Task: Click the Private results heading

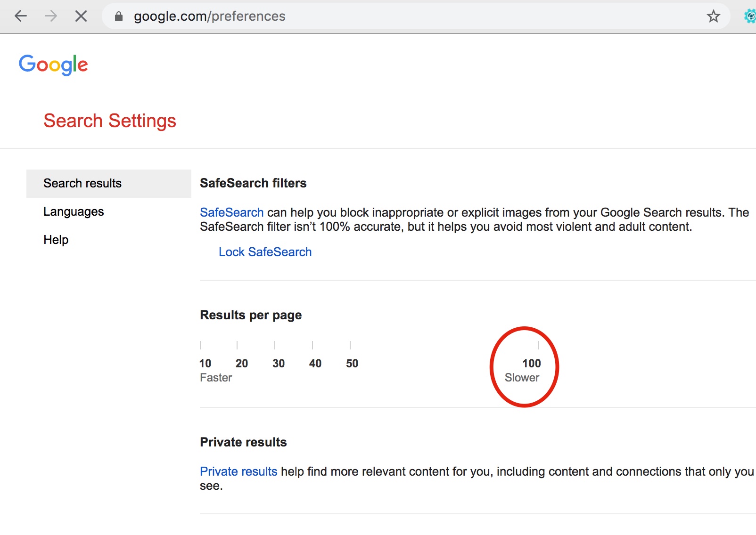Action: point(243,442)
